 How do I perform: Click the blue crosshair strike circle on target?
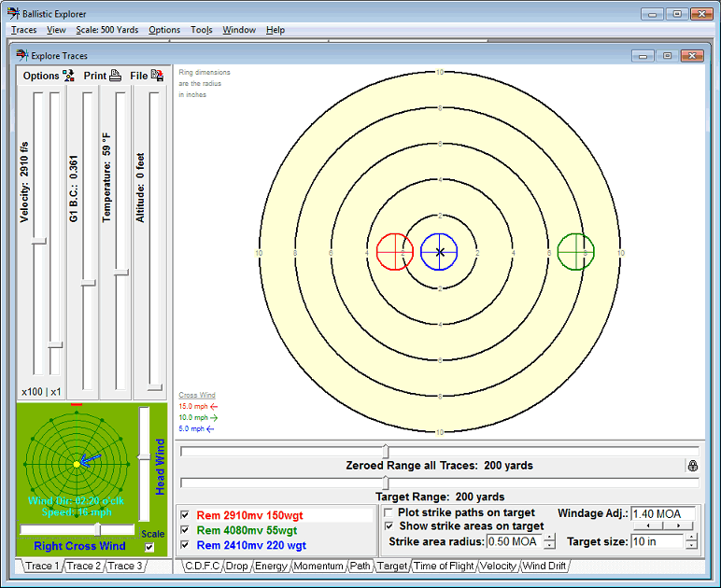tap(439, 251)
